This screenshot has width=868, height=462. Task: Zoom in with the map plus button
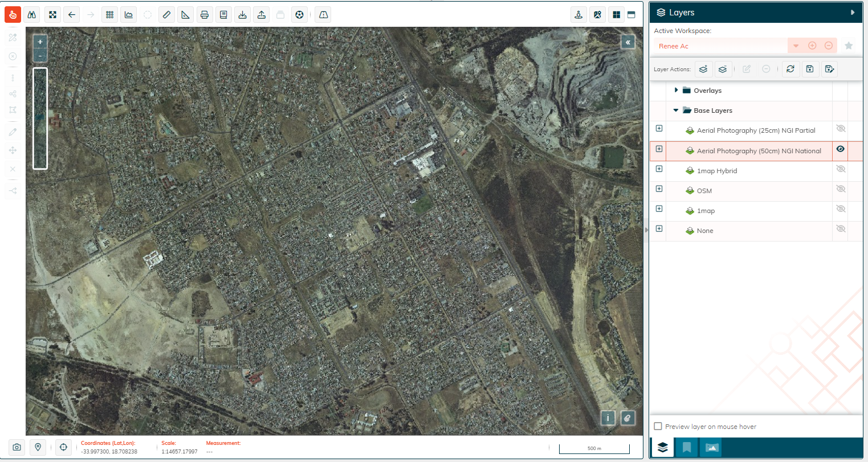(40, 42)
